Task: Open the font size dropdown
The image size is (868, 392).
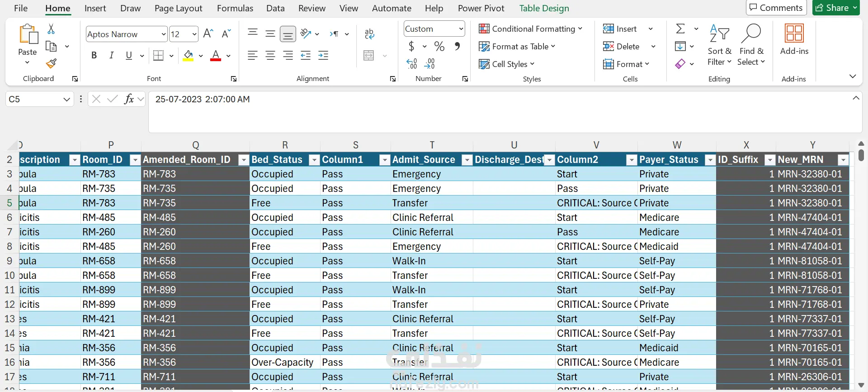Action: [x=194, y=34]
